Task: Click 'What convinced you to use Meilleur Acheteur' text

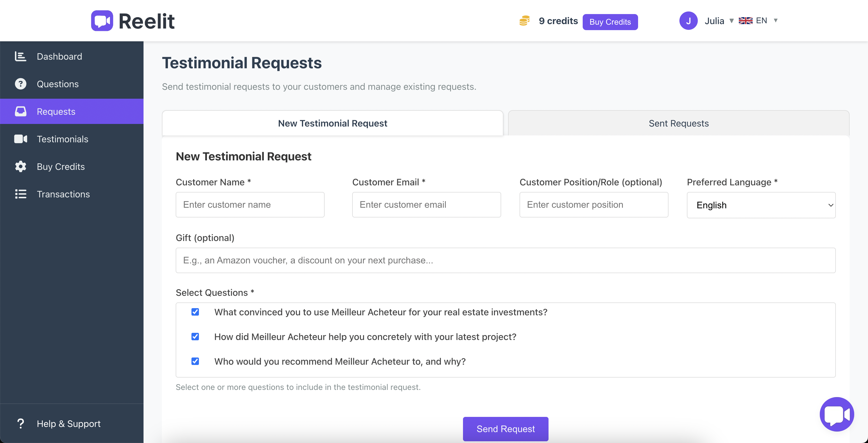Action: click(x=381, y=312)
